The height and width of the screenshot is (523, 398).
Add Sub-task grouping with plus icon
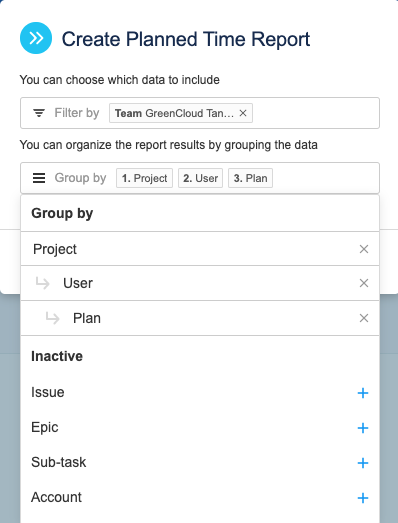pyautogui.click(x=363, y=463)
